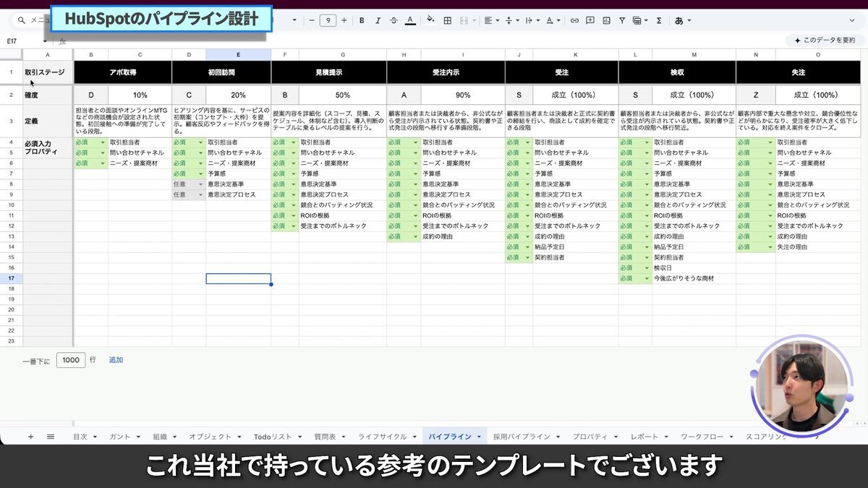Expand the horizontal alignment options dropdown
Screen dimensions: 868x488
coord(497,20)
